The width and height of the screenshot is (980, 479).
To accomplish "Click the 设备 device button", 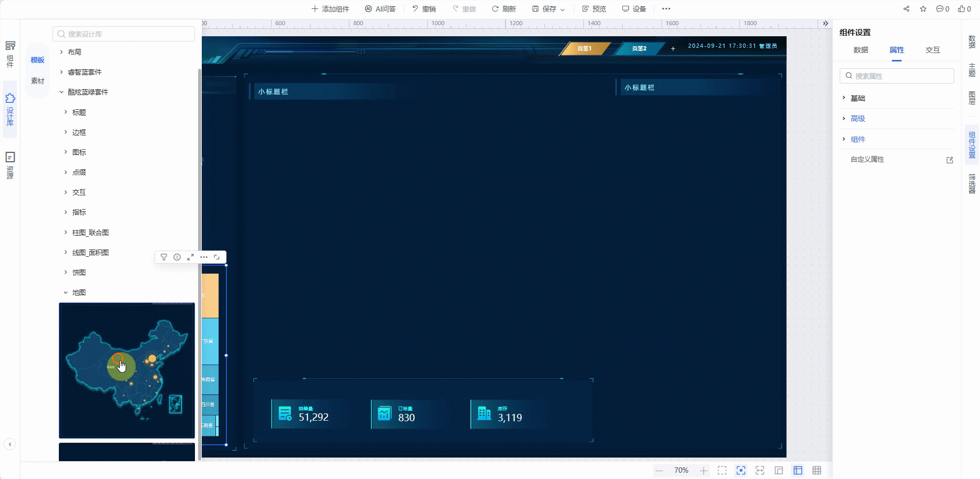I will click(x=634, y=9).
